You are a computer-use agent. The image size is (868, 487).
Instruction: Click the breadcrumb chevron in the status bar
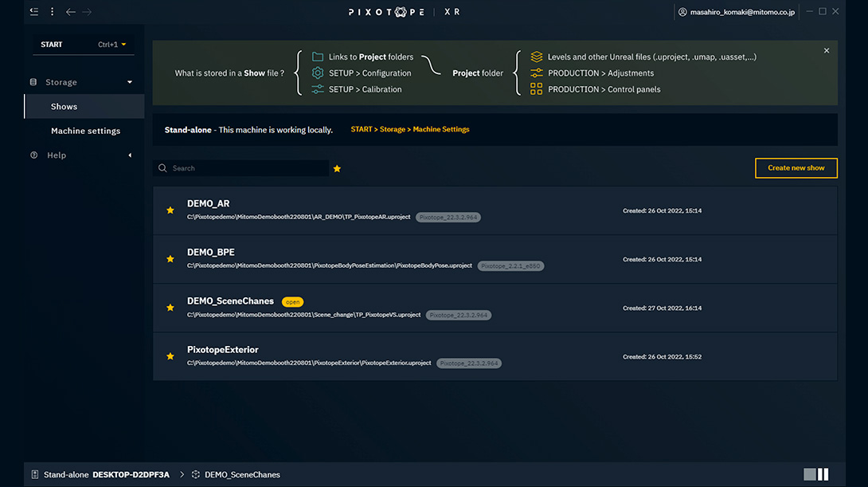[x=182, y=475]
